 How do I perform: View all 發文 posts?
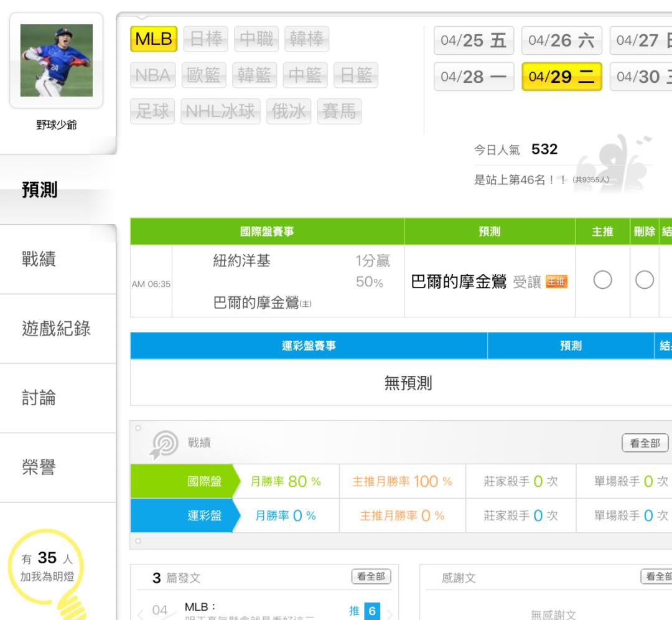click(x=371, y=576)
